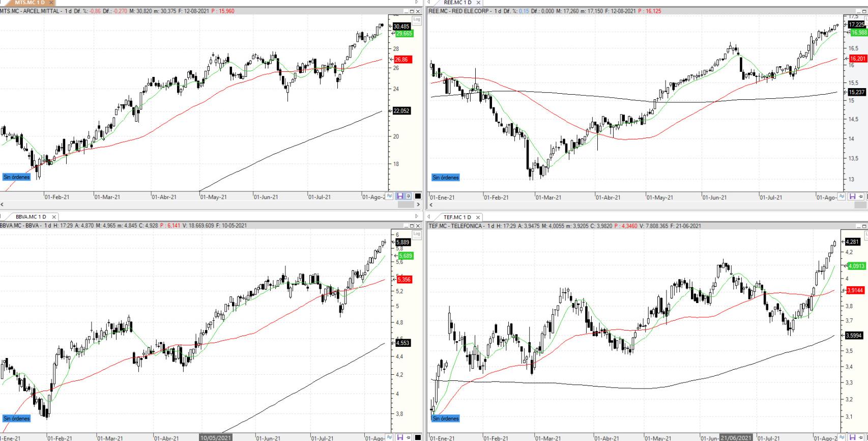868x441 pixels.
Task: Click 'Sin órdenes' label in Telefonica chart
Action: 446,419
